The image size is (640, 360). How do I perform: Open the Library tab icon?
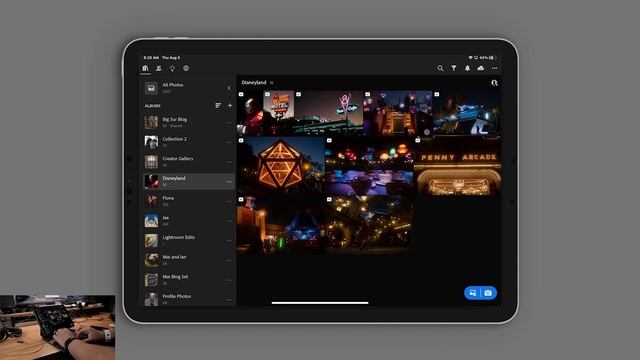(x=145, y=68)
